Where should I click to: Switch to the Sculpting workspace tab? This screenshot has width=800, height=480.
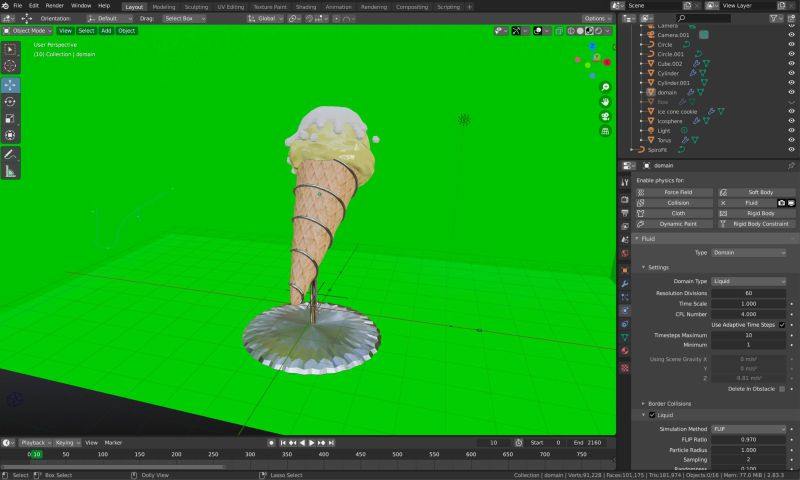tap(196, 7)
